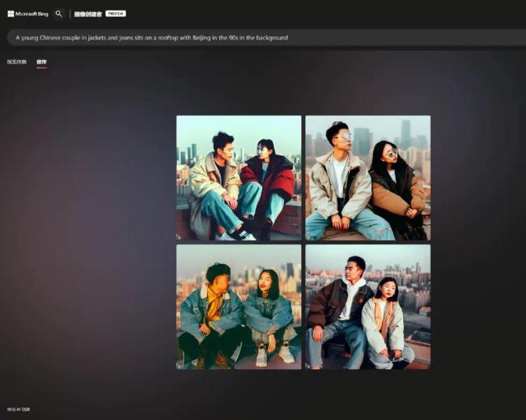526x420 pixels.
Task: Switch to the first tab beside the underlined one
Action: point(17,62)
